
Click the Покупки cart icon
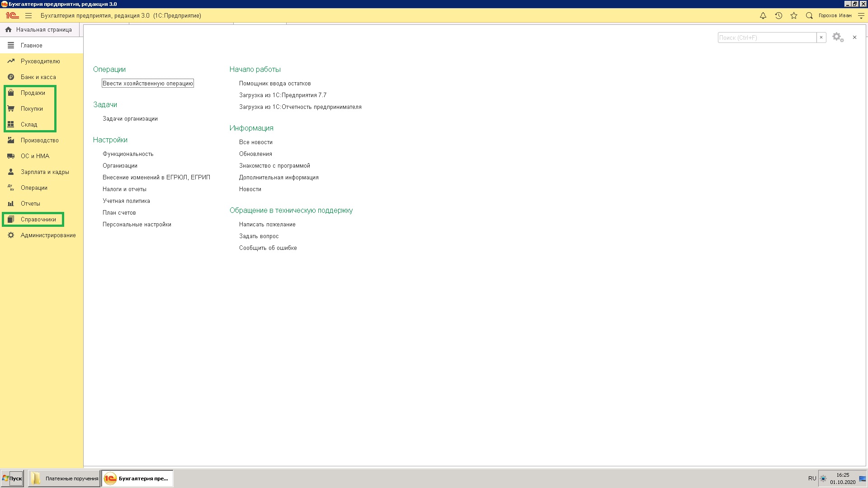tap(11, 108)
